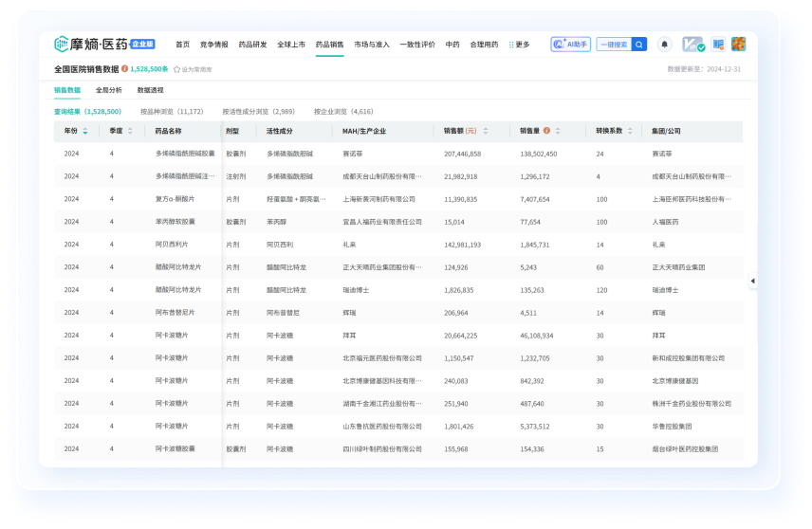Open 全球上市 navigation item
This screenshot has width=812, height=529.
click(x=291, y=45)
